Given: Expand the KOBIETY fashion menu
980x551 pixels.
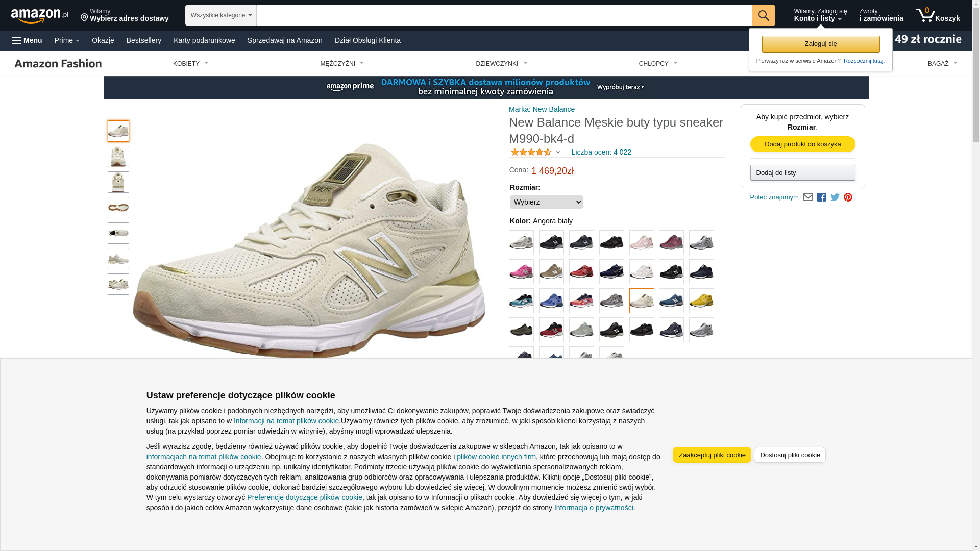Looking at the screenshot, I should click(x=190, y=64).
